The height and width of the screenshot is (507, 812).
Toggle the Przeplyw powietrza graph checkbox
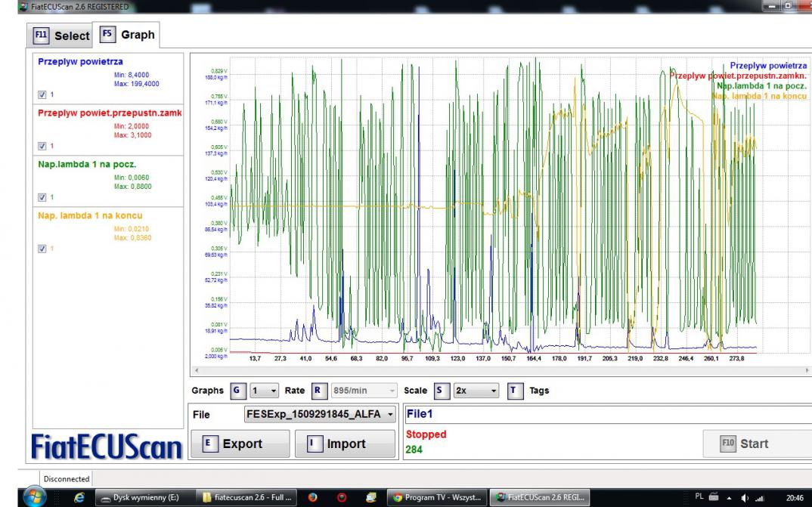point(42,94)
